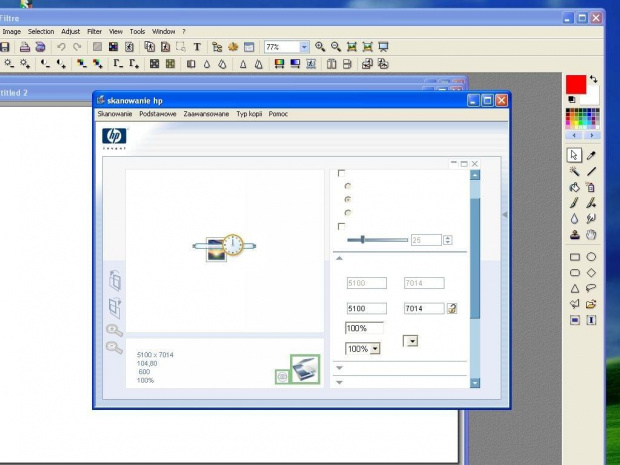
Task: Open the Zaawansowane menu
Action: point(206,114)
